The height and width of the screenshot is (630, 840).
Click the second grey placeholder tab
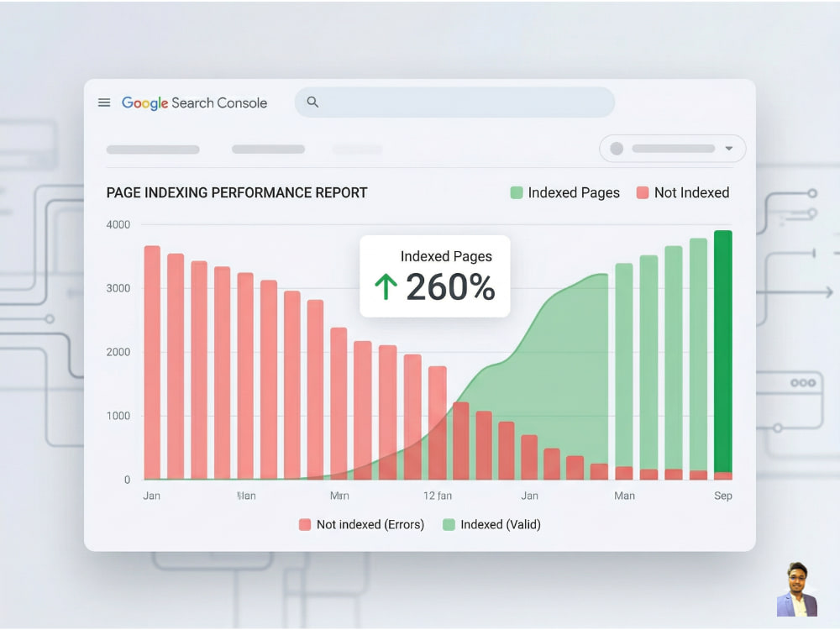click(x=269, y=149)
